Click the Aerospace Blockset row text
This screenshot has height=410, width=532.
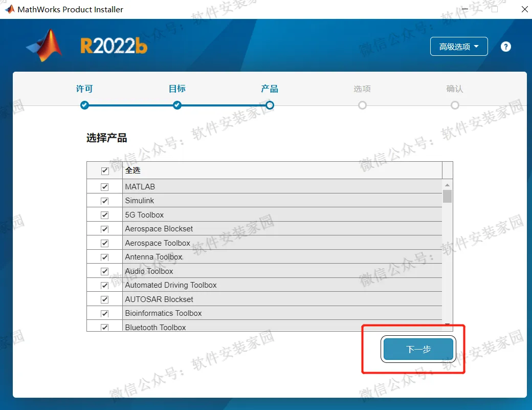(159, 229)
